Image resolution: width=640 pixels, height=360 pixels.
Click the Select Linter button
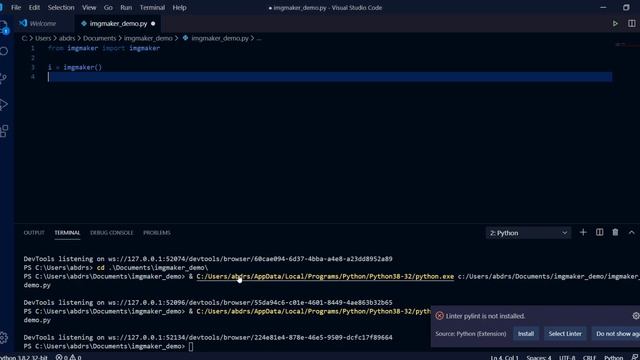565,333
